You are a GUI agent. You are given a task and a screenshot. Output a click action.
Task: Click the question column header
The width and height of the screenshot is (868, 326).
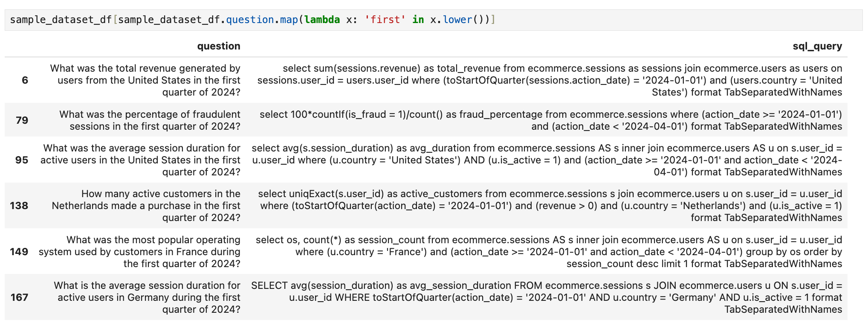coord(218,46)
